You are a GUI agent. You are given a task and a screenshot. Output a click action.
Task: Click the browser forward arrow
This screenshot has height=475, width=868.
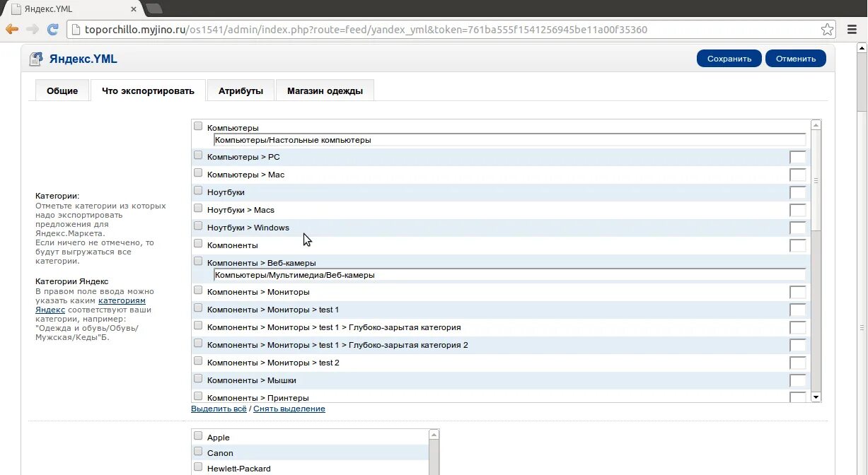point(32,30)
